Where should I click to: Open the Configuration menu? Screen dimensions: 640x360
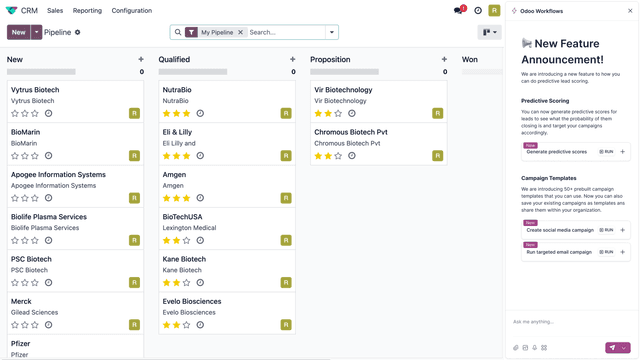132,11
